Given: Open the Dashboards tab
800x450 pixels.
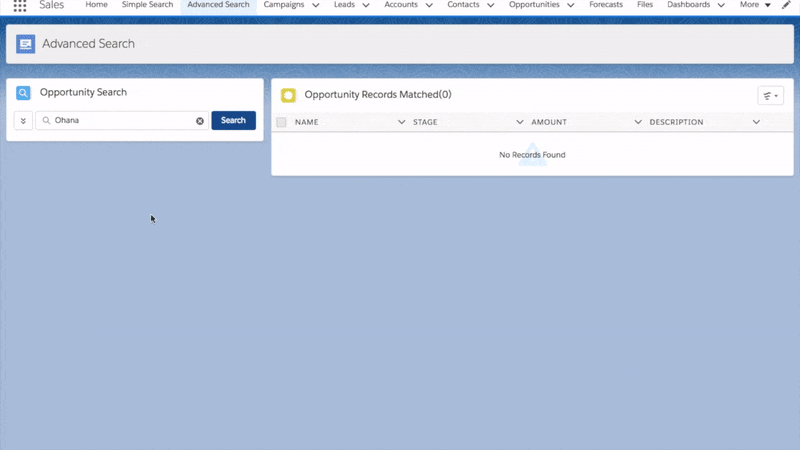Looking at the screenshot, I should [689, 5].
